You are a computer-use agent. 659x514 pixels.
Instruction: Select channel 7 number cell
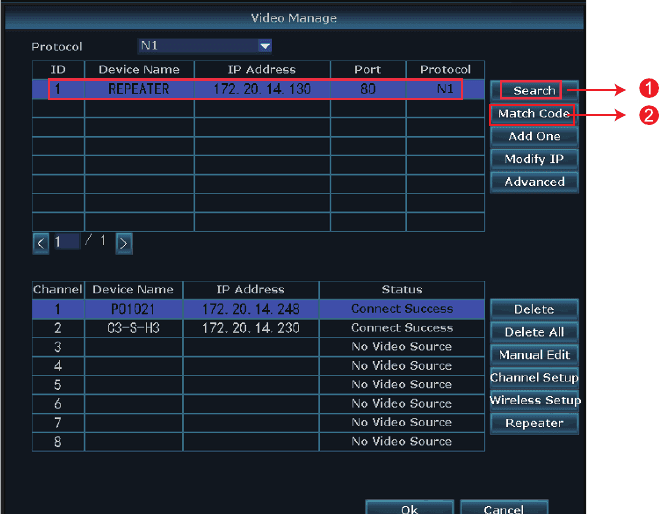(58, 422)
